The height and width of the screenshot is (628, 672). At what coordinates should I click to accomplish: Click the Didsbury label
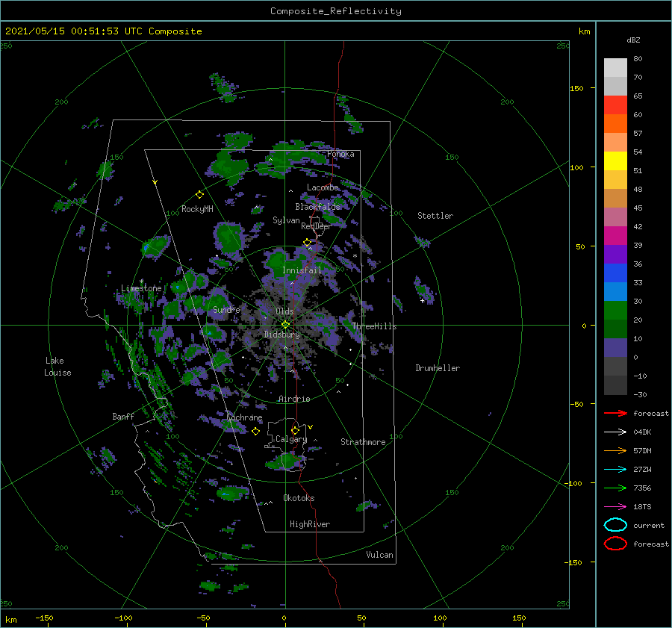pos(282,335)
